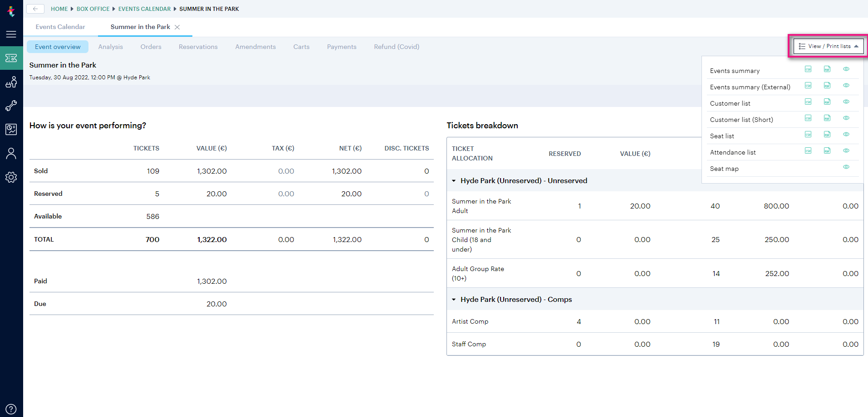868x417 pixels.
Task: Open the reports chart icon in sidebar
Action: click(11, 129)
